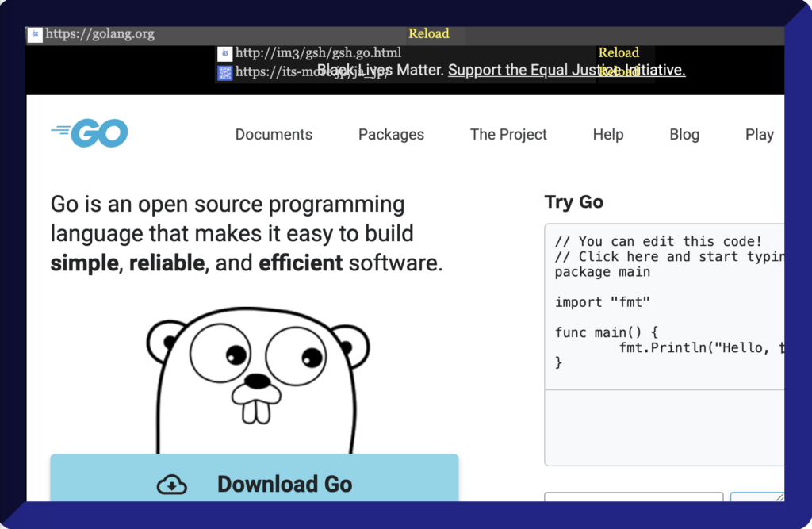The width and height of the screenshot is (812, 529).
Task: Open the Documents menu item
Action: coord(274,135)
